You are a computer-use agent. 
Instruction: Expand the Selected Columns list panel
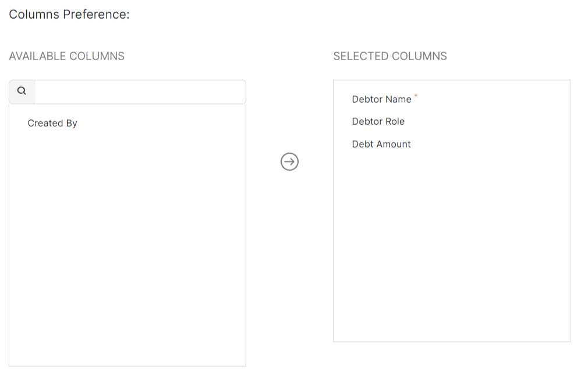pos(452,233)
